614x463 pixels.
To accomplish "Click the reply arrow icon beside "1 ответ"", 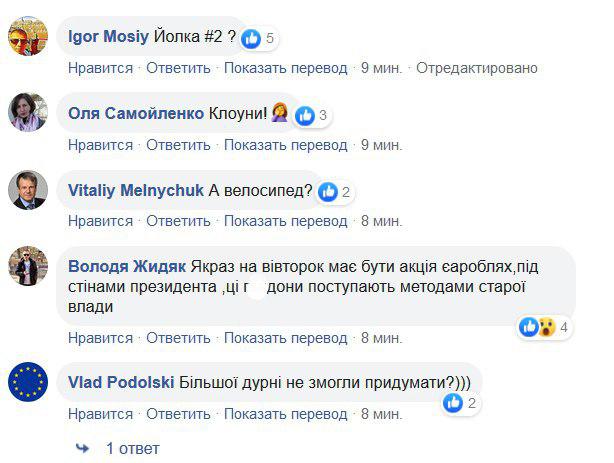I will (82, 448).
